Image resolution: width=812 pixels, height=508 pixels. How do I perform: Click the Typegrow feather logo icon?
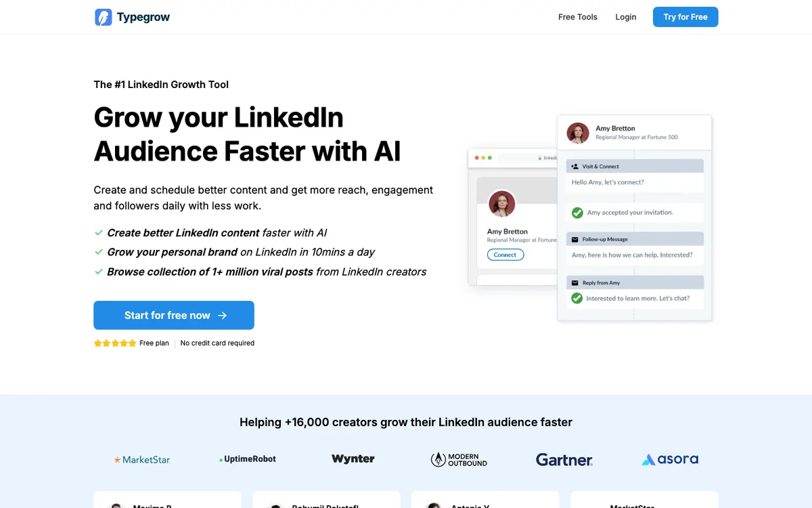[x=103, y=17]
